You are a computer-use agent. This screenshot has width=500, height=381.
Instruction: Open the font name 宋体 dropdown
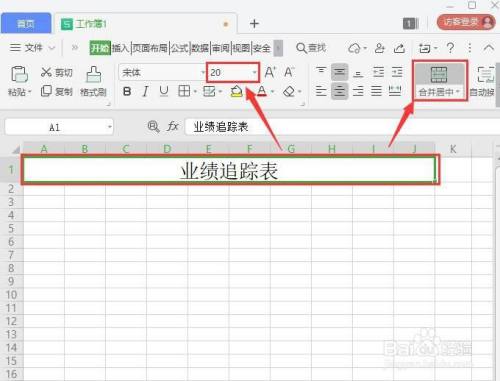[203, 73]
